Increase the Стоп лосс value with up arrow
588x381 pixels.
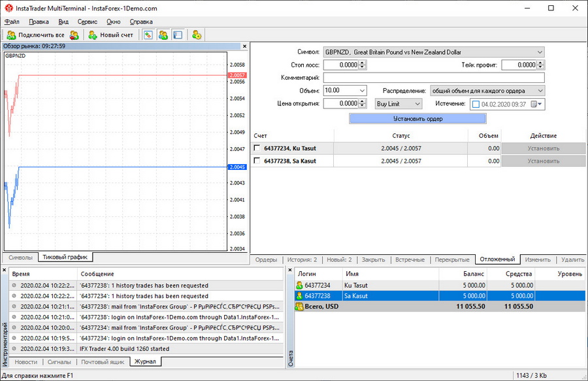tap(363, 63)
